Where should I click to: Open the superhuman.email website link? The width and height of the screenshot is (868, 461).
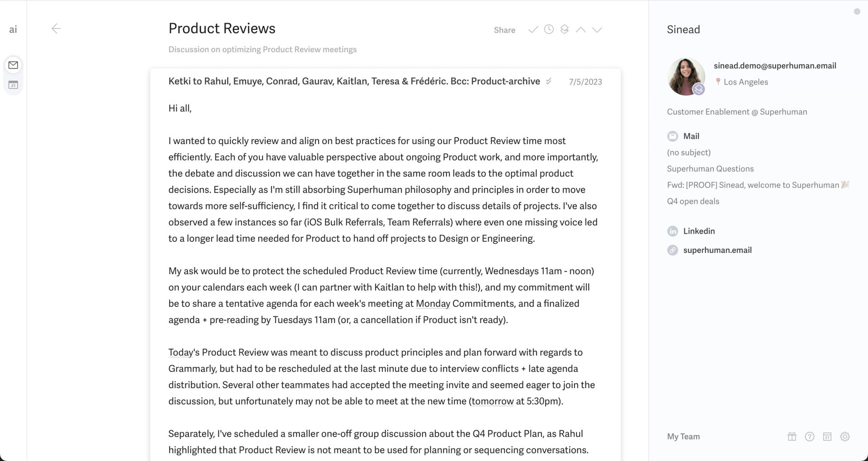tap(717, 250)
